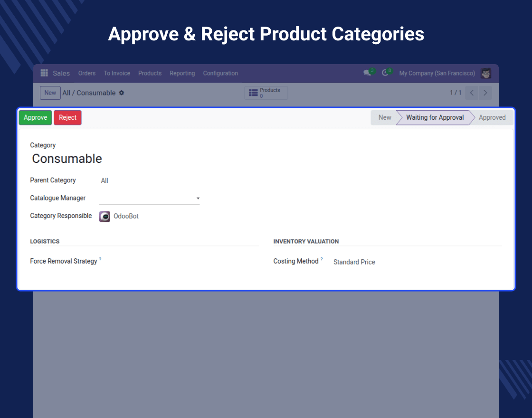Click the LOGISTICS section heading
532x418 pixels.
[45, 241]
